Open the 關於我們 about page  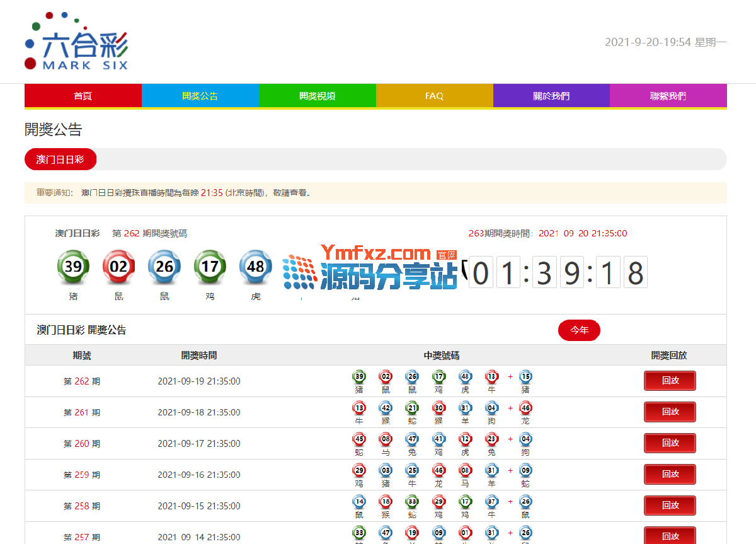[x=551, y=96]
